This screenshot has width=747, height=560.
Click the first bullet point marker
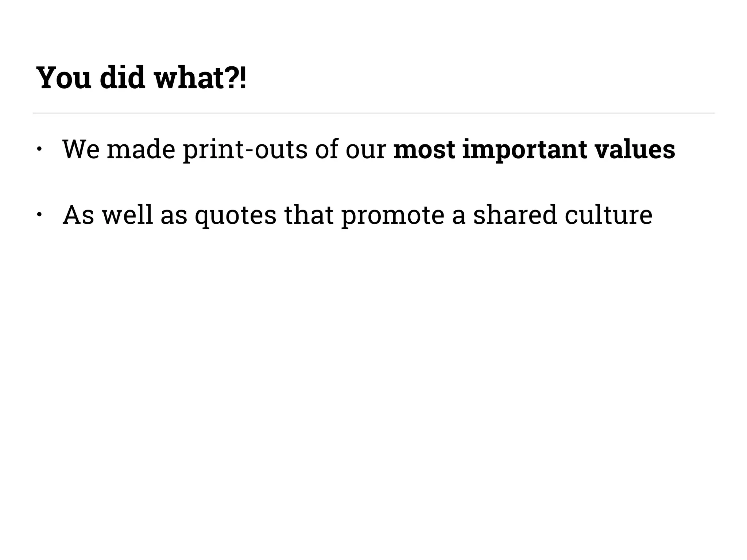click(x=39, y=149)
